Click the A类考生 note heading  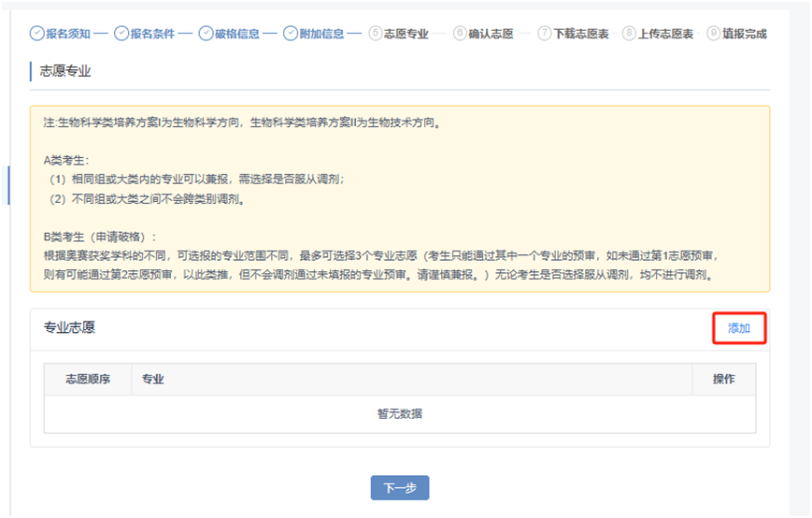pos(66,160)
